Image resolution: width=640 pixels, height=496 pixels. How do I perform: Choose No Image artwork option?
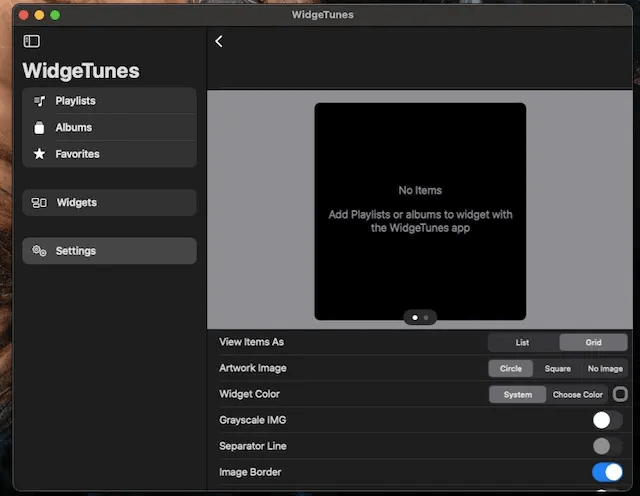click(605, 368)
